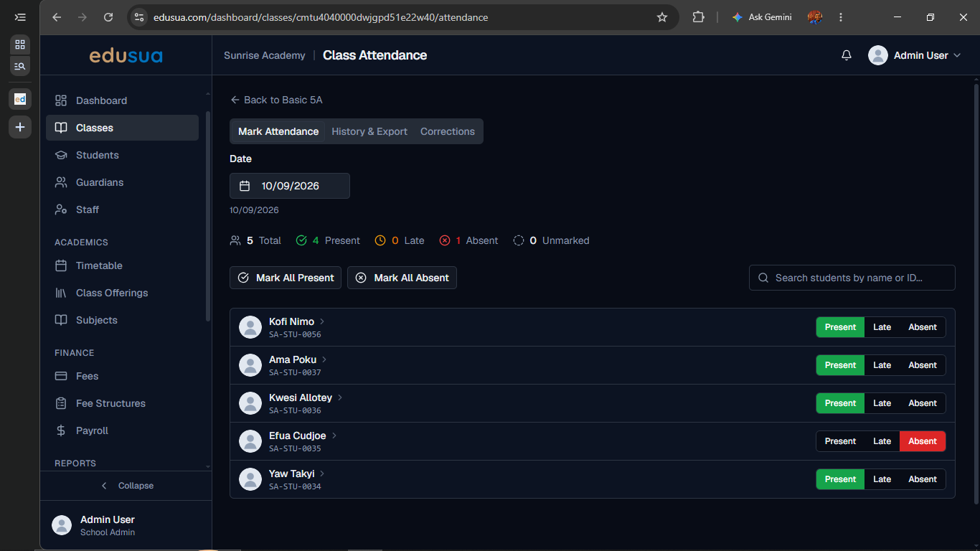The image size is (980, 551).
Task: Open the date picker field 10/09/2026
Action: [x=290, y=186]
